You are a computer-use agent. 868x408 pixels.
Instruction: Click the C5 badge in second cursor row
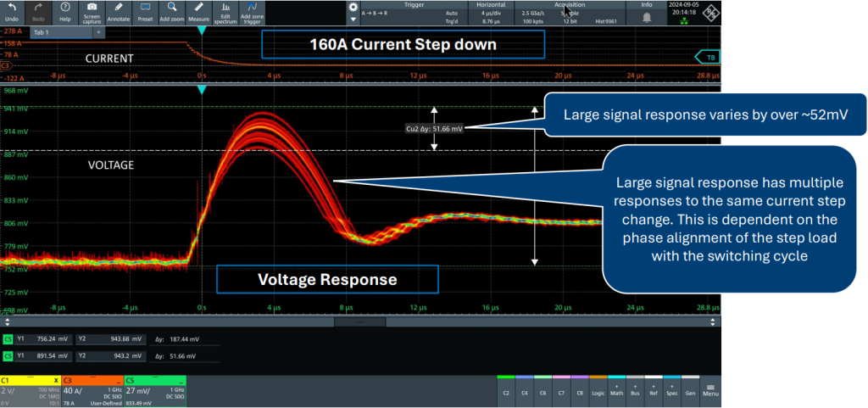[x=8, y=355]
